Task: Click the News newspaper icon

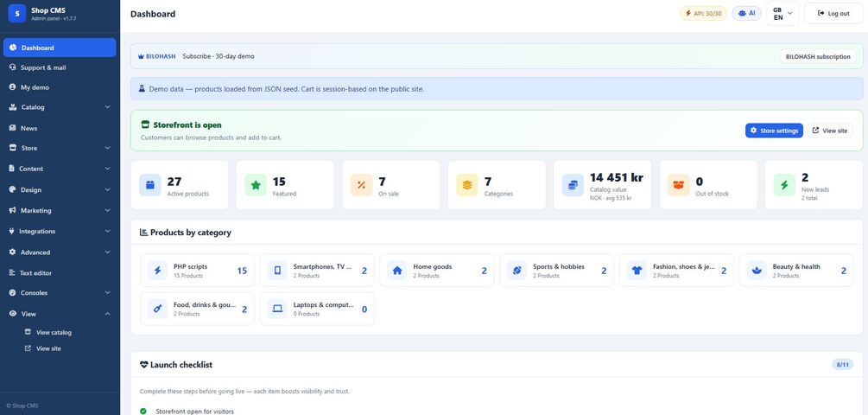Action: 13,128
